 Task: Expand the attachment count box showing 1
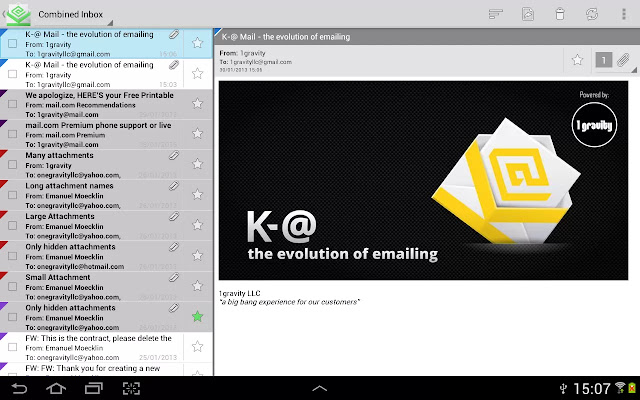coord(604,60)
